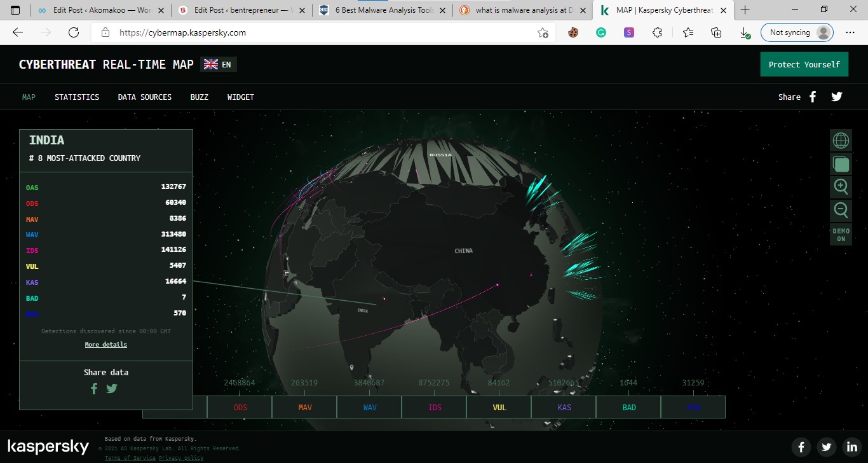
Task: Add this page to favorites
Action: tap(543, 32)
